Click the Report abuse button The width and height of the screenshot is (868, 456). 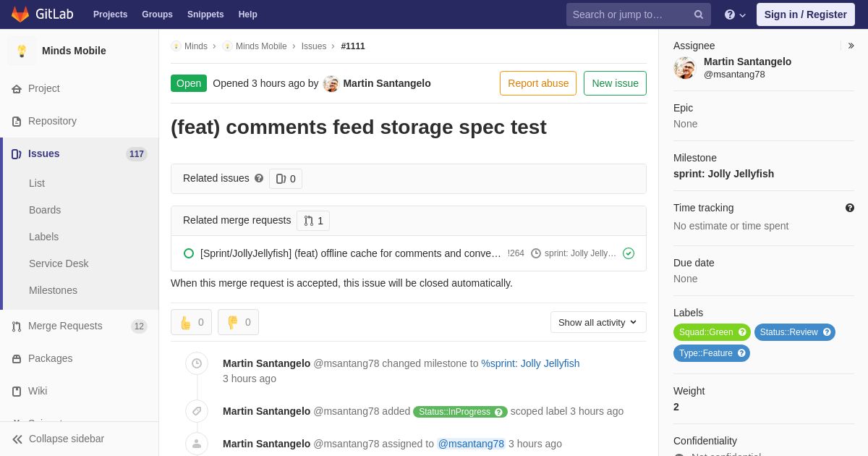point(538,83)
